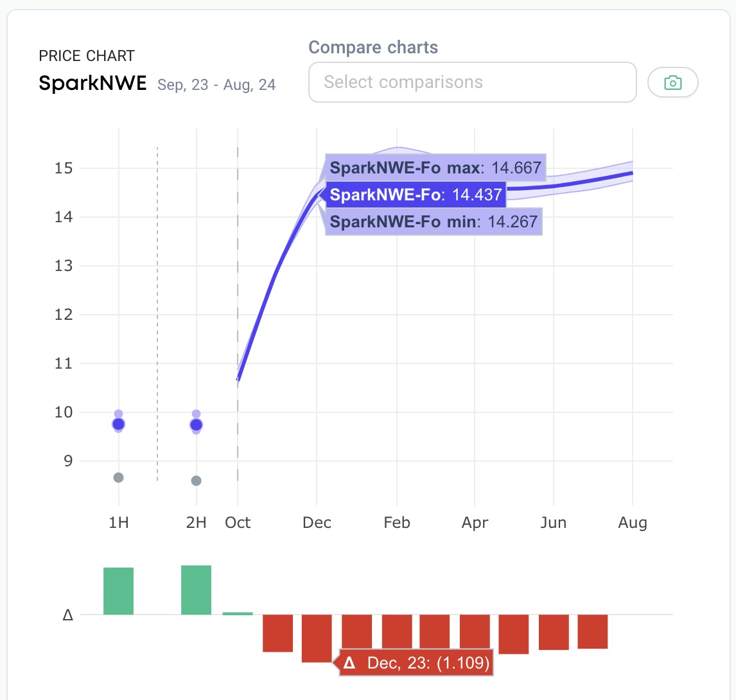This screenshot has height=700, width=736.
Task: Click the camera snapshot icon
Action: click(672, 82)
